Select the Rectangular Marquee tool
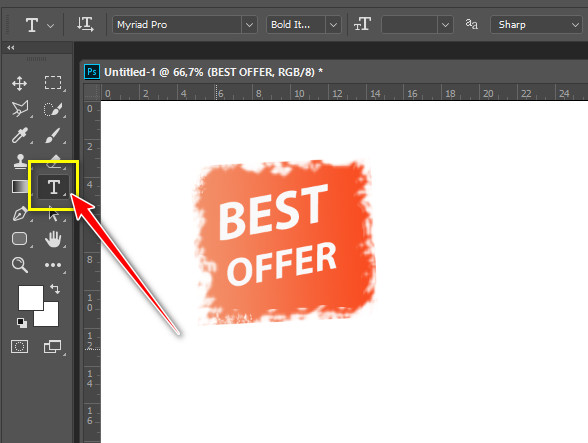Screen dimensions: 588x443 click(x=53, y=83)
